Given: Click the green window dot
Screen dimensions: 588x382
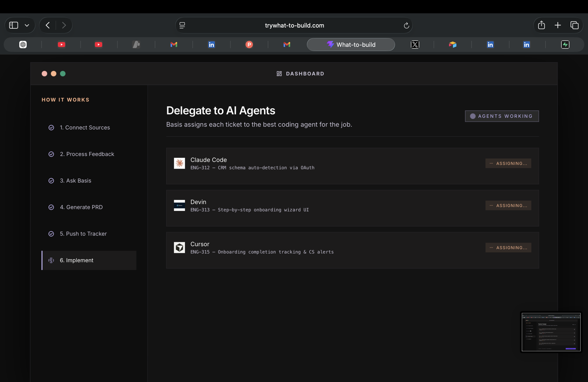Looking at the screenshot, I should point(63,74).
